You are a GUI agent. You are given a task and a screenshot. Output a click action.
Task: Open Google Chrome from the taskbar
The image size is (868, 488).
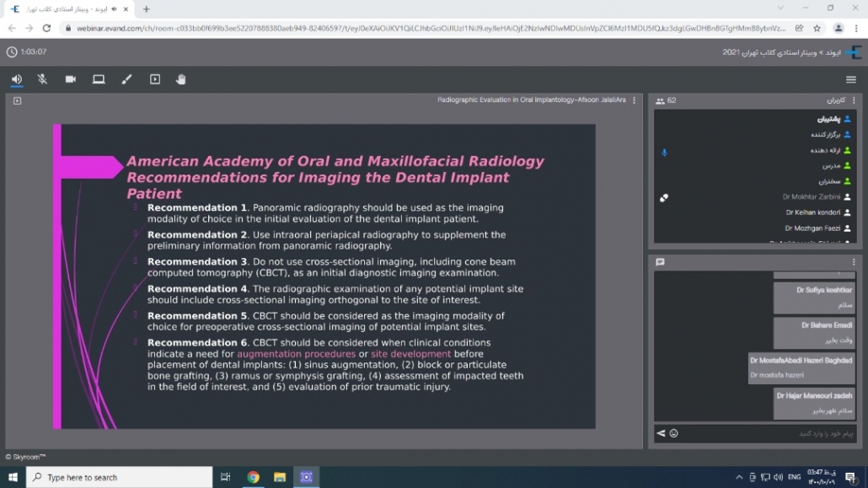(x=253, y=477)
